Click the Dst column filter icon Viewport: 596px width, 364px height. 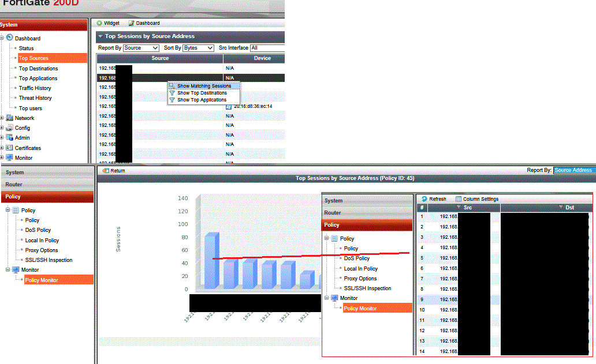[561, 207]
